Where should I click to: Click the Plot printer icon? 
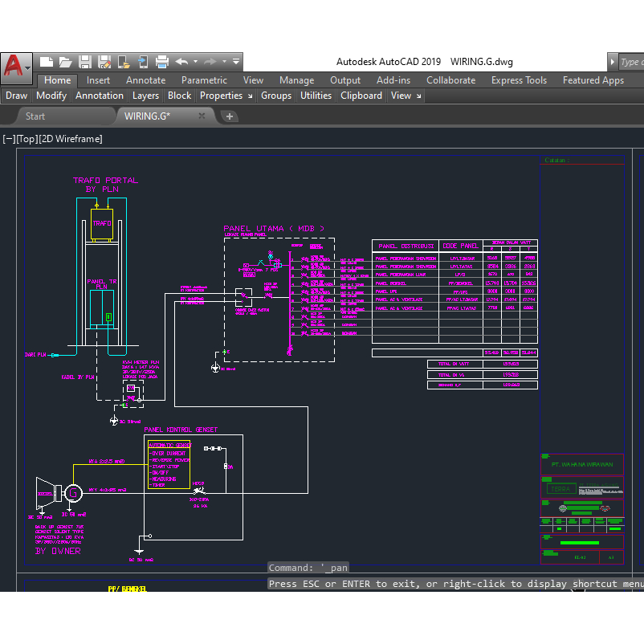pos(161,61)
